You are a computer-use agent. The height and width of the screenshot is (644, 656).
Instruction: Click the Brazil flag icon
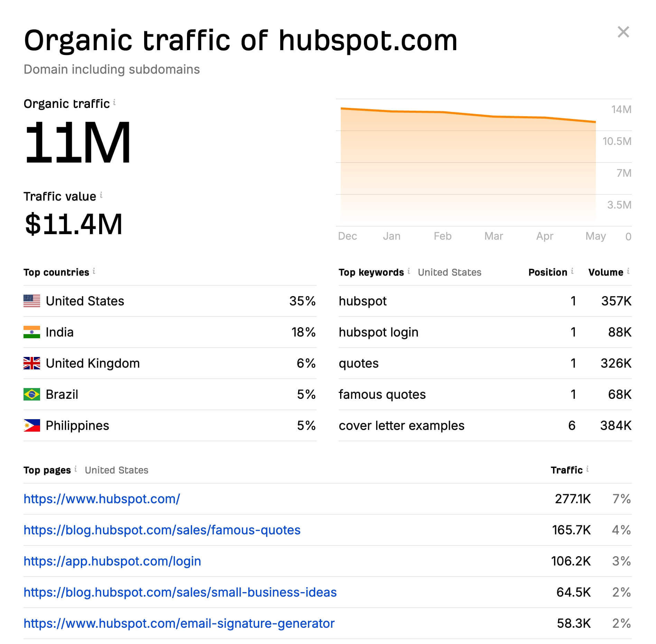point(32,394)
